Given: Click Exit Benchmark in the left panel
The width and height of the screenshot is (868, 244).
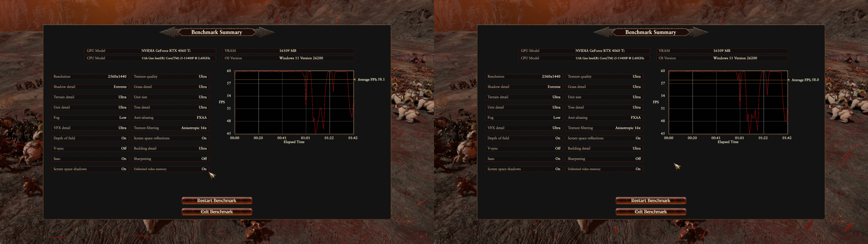Looking at the screenshot, I should click(x=217, y=212).
